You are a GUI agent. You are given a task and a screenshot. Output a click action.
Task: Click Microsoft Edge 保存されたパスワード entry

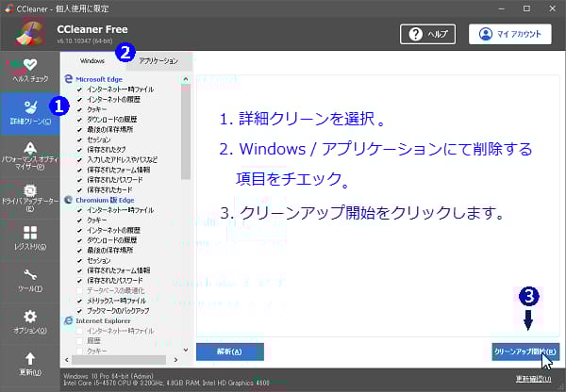tap(115, 180)
